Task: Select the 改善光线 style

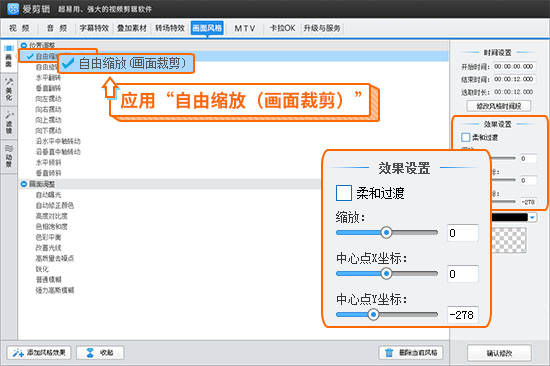Action: pos(48,248)
